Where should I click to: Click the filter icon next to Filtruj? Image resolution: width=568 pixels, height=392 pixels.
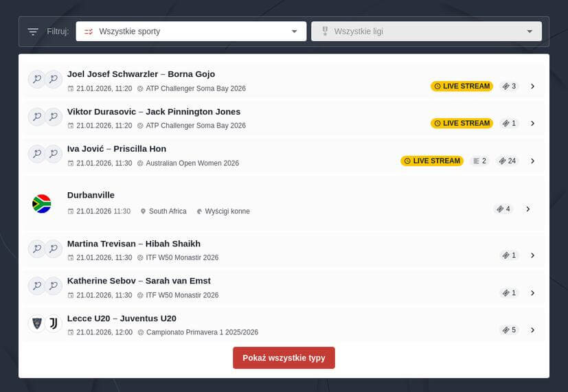pyautogui.click(x=33, y=32)
